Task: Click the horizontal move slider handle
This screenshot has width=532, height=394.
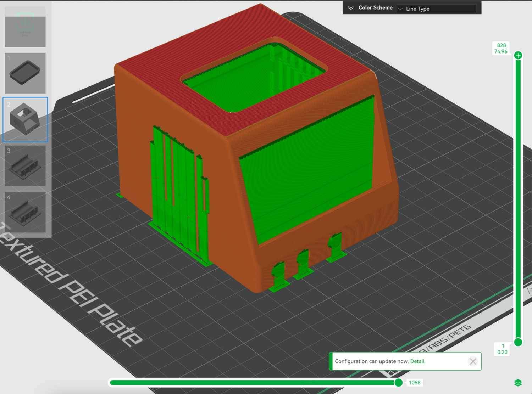Action: [398, 383]
